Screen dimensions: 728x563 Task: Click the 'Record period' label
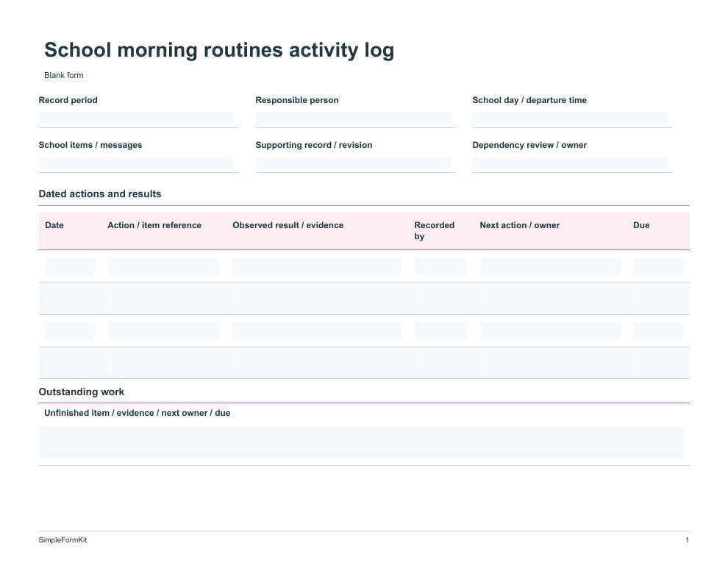pyautogui.click(x=68, y=100)
